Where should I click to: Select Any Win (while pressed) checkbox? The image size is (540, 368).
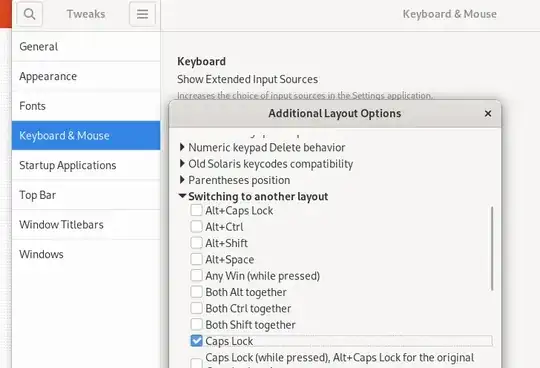click(x=196, y=275)
